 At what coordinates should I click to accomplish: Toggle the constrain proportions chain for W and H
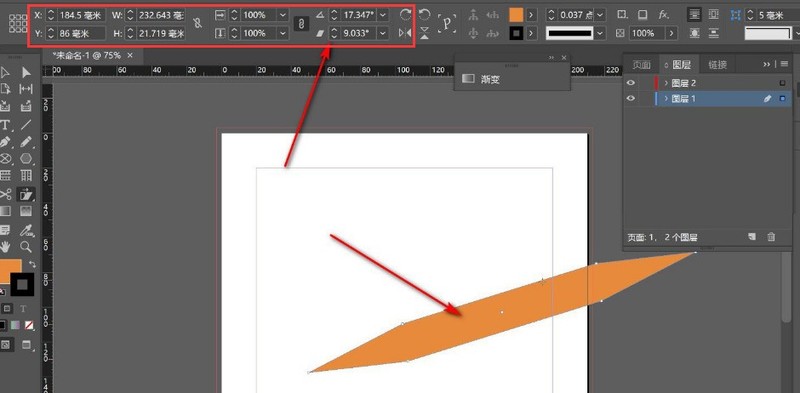(x=197, y=23)
